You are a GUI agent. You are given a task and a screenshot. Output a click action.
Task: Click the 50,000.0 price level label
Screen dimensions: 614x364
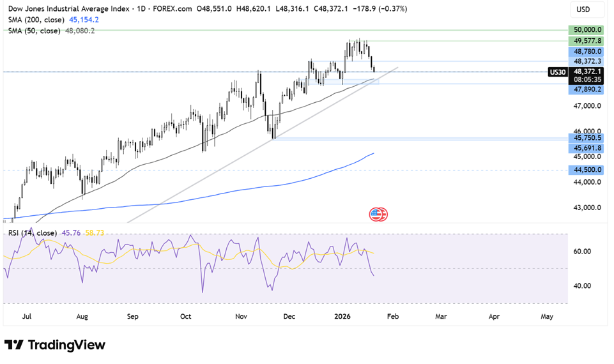[x=586, y=30]
